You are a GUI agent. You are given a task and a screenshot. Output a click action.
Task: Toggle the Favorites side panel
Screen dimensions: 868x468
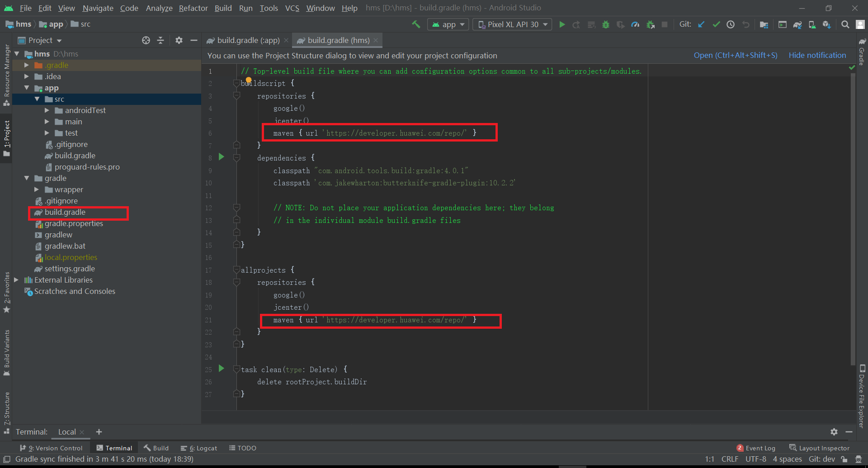(6, 292)
